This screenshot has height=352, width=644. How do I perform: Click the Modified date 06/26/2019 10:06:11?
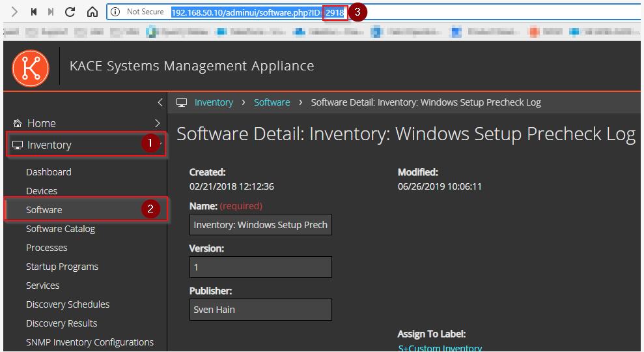440,186
